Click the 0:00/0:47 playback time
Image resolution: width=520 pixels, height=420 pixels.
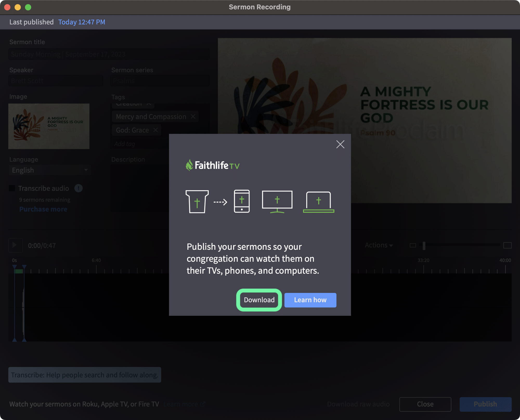(x=42, y=246)
